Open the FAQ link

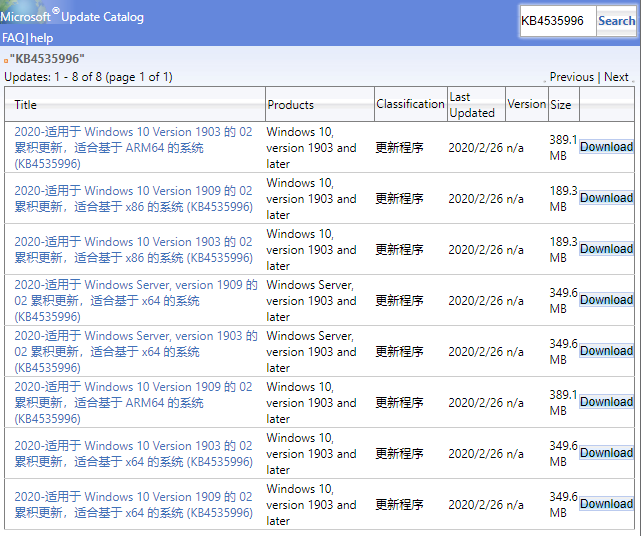pos(13,38)
